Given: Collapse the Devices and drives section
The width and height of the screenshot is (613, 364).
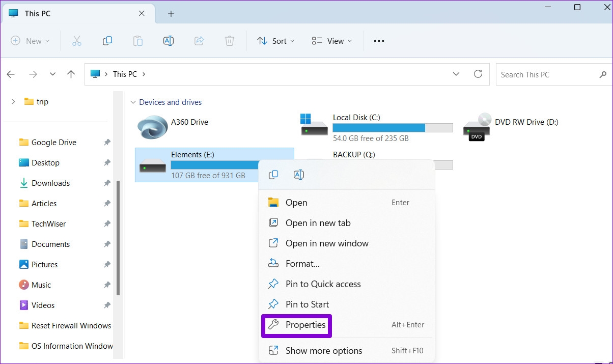Looking at the screenshot, I should (x=133, y=102).
